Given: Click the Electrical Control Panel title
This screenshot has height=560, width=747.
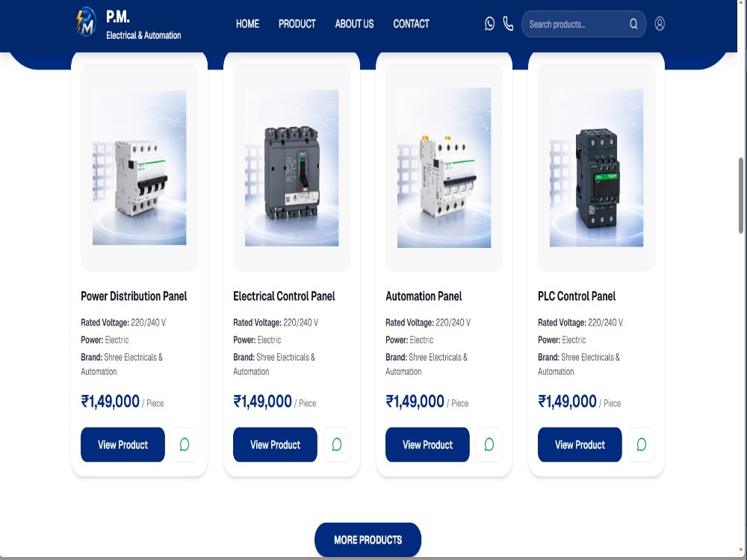Looking at the screenshot, I should click(x=284, y=296).
